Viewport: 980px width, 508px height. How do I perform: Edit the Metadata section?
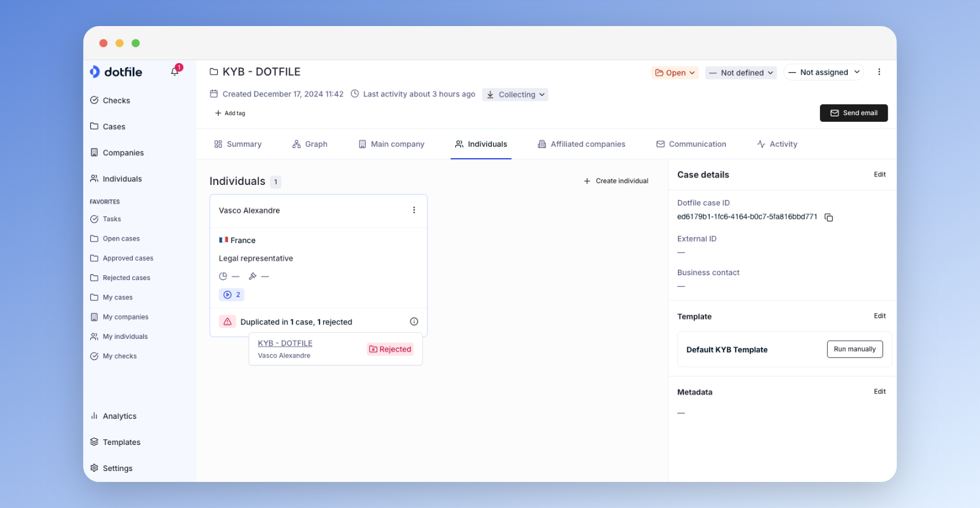point(879,392)
